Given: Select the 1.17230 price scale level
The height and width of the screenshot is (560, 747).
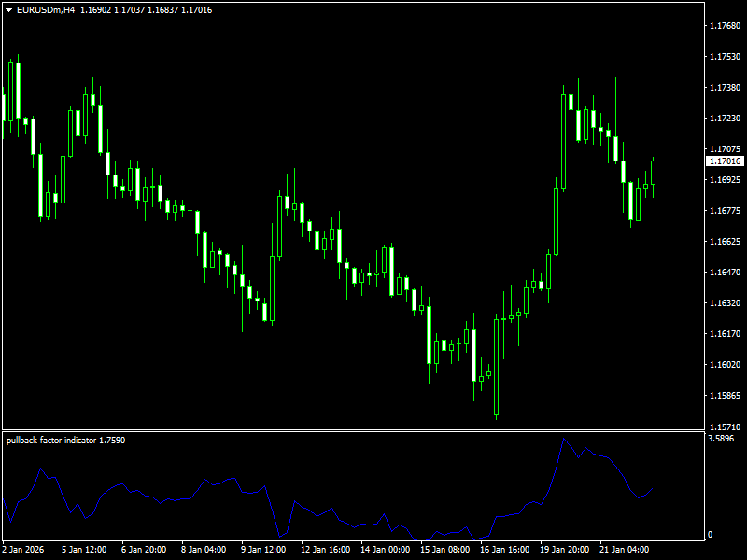Looking at the screenshot, I should point(726,119).
